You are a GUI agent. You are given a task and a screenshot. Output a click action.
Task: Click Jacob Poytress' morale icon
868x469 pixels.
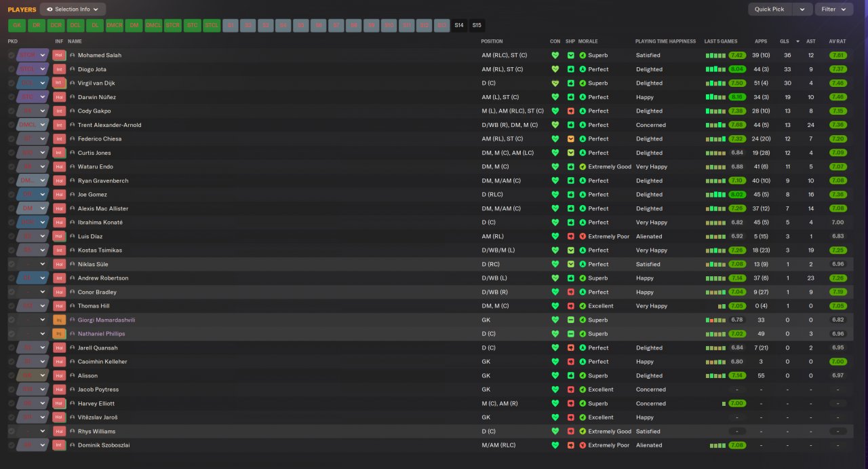click(x=583, y=390)
